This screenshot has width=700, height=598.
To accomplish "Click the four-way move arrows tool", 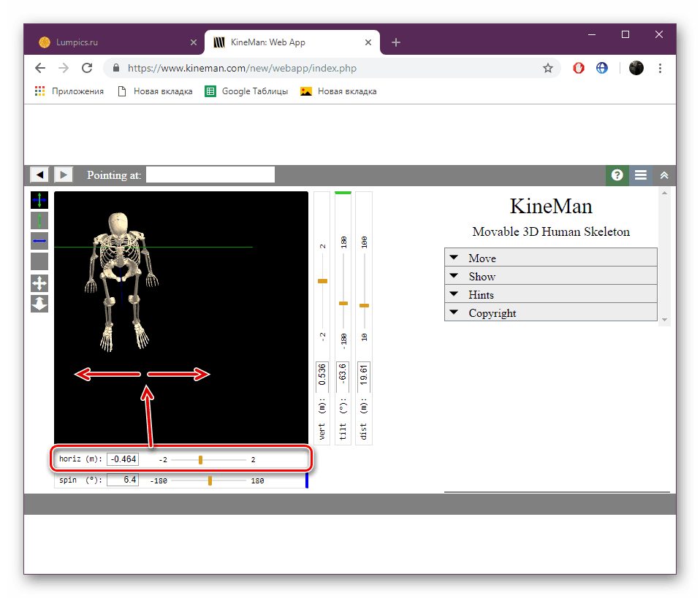I will (39, 283).
